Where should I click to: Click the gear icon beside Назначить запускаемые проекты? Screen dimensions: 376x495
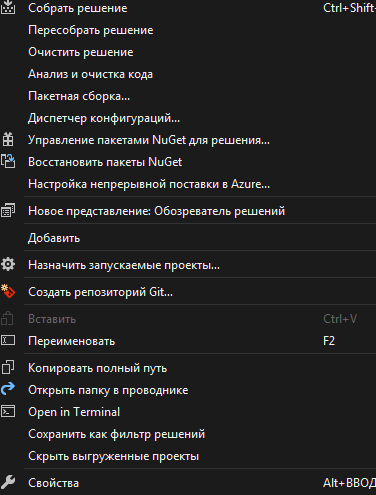(x=8, y=265)
